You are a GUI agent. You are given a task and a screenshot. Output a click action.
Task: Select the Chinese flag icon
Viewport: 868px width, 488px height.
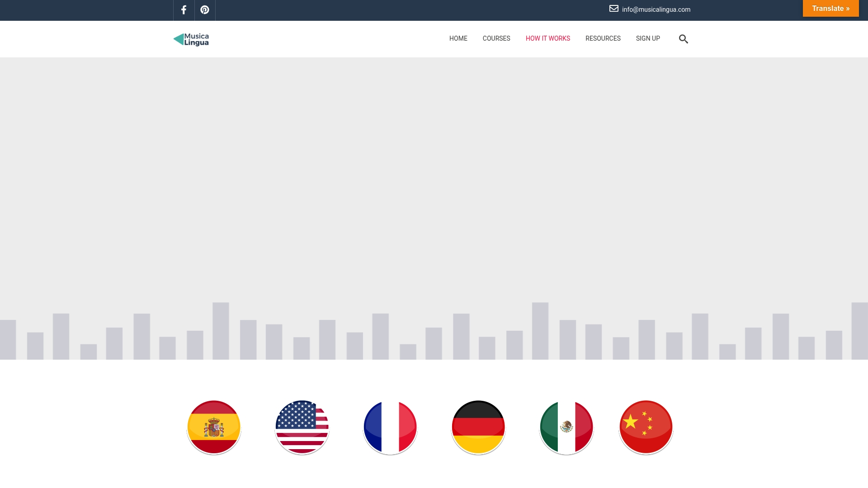point(646,427)
